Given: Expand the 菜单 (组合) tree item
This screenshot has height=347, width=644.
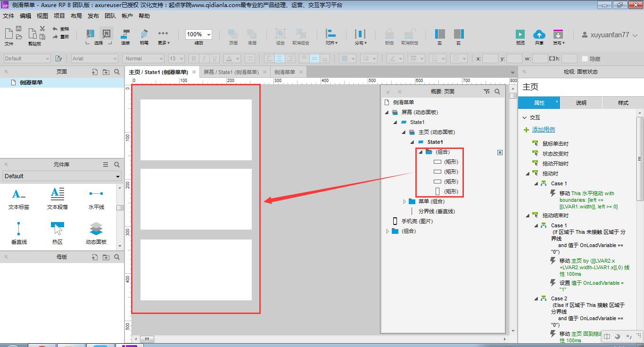Looking at the screenshot, I should (404, 201).
